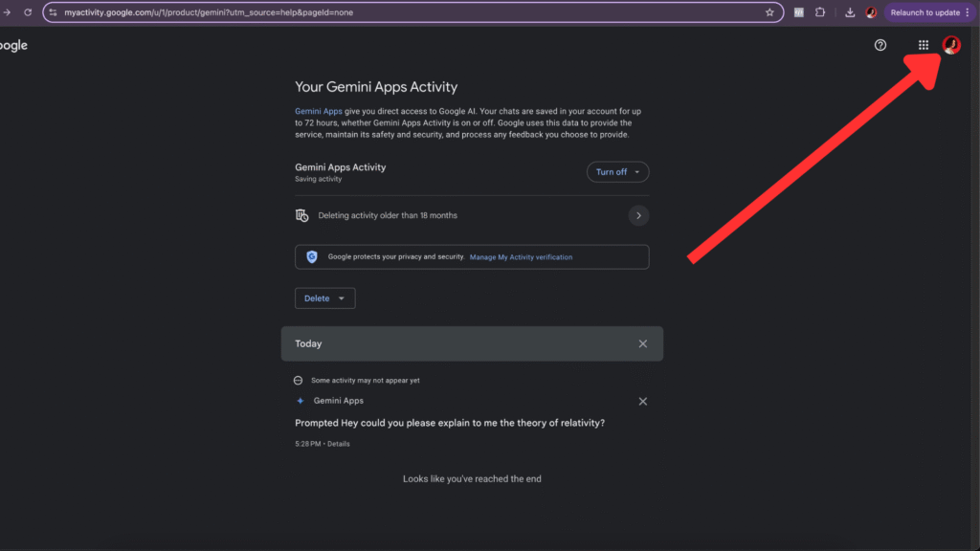The image size is (980, 551).
Task: Open Google help question mark icon
Action: point(880,45)
